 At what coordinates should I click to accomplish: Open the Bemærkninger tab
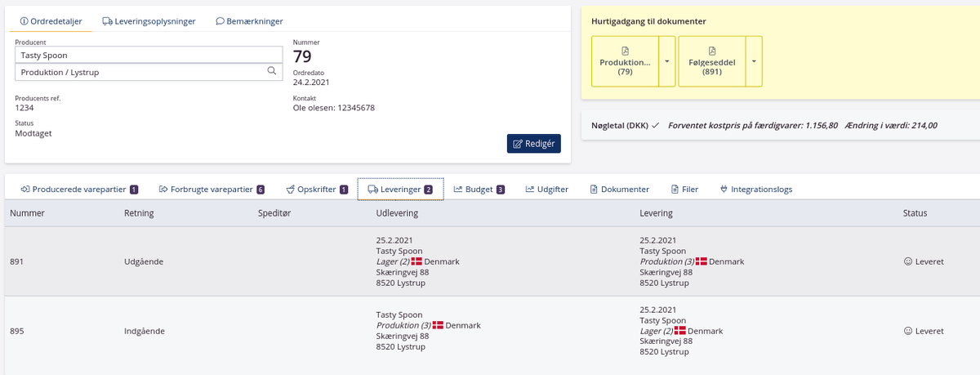[x=249, y=21]
